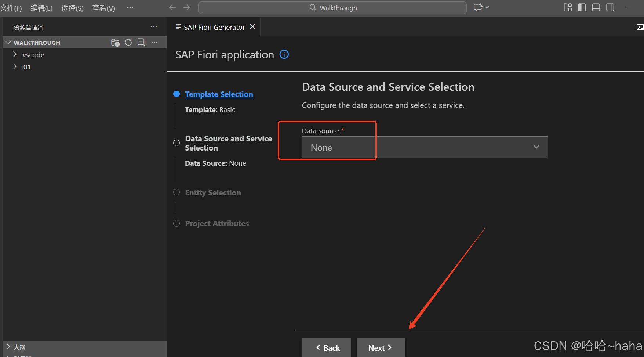Open the Data source dropdown showing None
Image resolution: width=644 pixels, height=357 pixels.
(x=425, y=147)
